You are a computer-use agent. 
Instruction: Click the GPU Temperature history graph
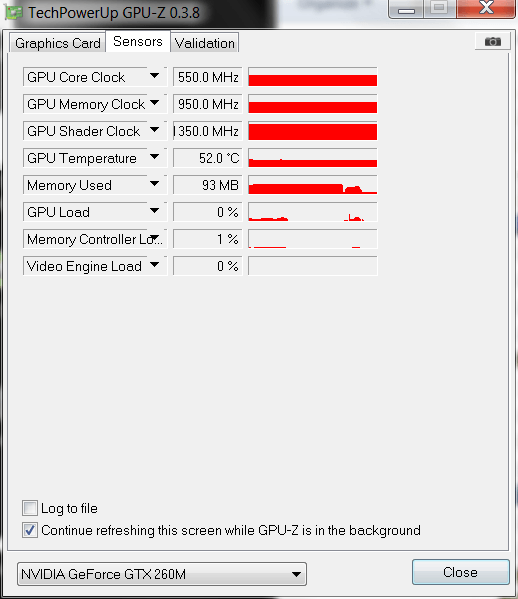pyautogui.click(x=312, y=158)
